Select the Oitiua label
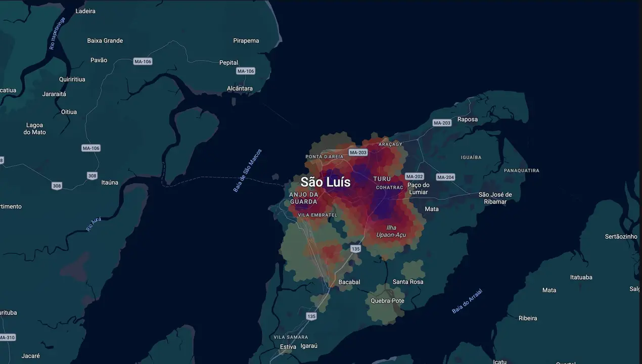Screen dimensions: 642x364 pos(69,112)
